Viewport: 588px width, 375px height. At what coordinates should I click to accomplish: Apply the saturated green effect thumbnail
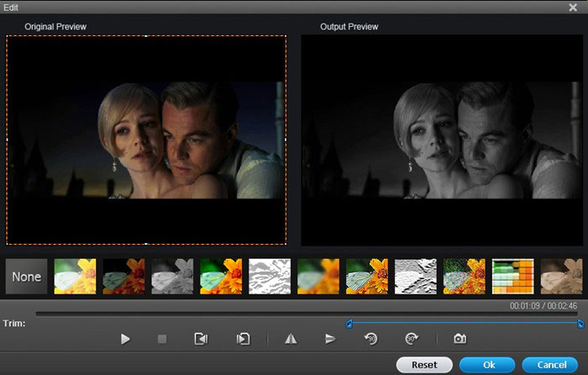pyautogui.click(x=221, y=277)
